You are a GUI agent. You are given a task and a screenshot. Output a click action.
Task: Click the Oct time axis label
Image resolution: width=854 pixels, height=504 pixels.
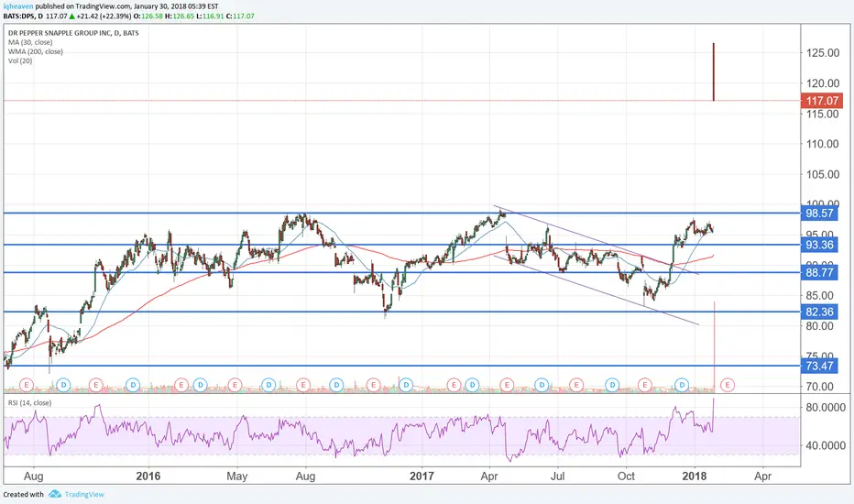pos(626,477)
